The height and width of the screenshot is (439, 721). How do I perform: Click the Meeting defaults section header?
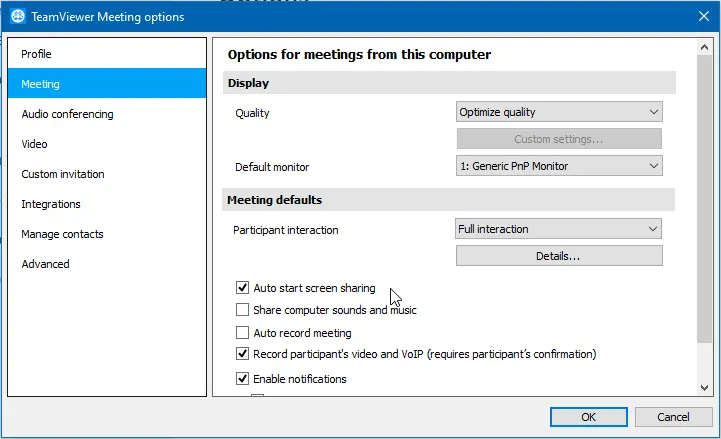448,200
